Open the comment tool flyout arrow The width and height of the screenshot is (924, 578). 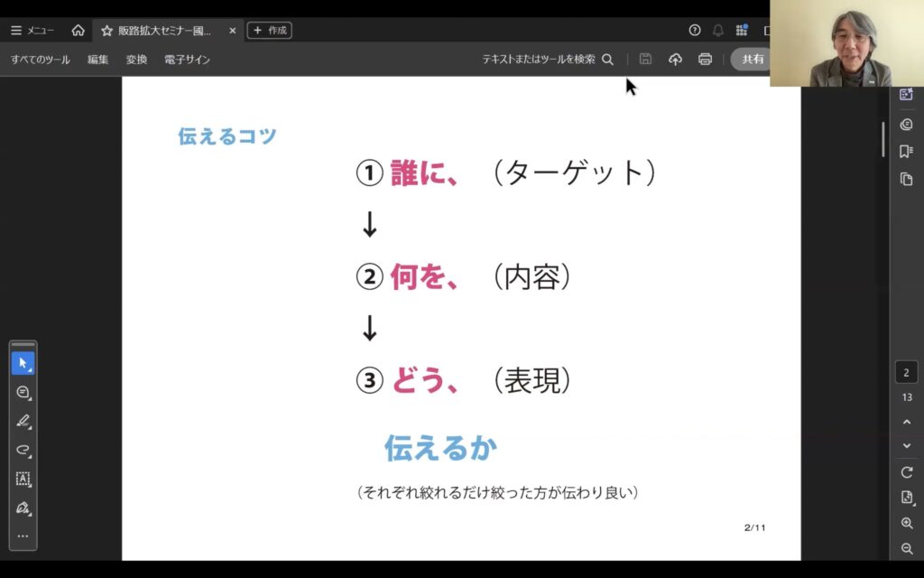[31, 400]
